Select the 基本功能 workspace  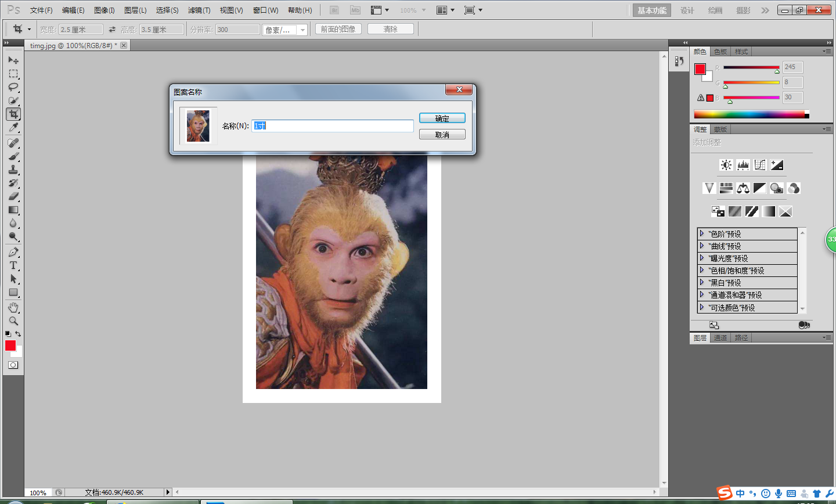[x=652, y=10]
